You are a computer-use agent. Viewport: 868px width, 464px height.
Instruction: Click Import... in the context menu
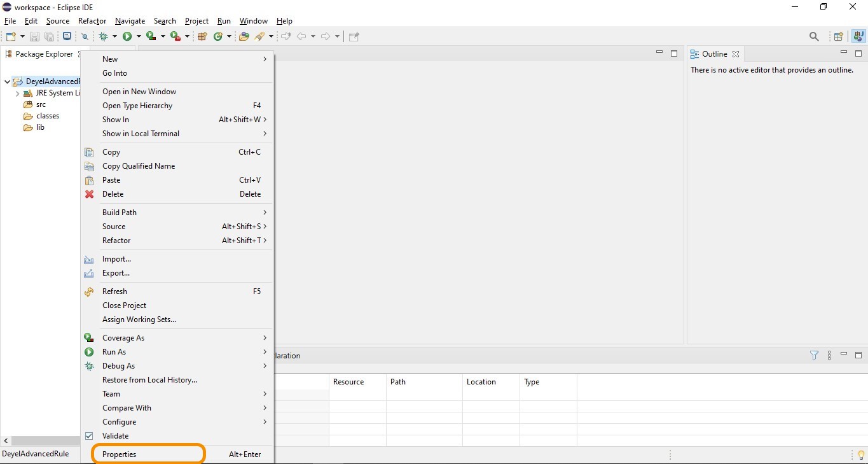point(177,259)
